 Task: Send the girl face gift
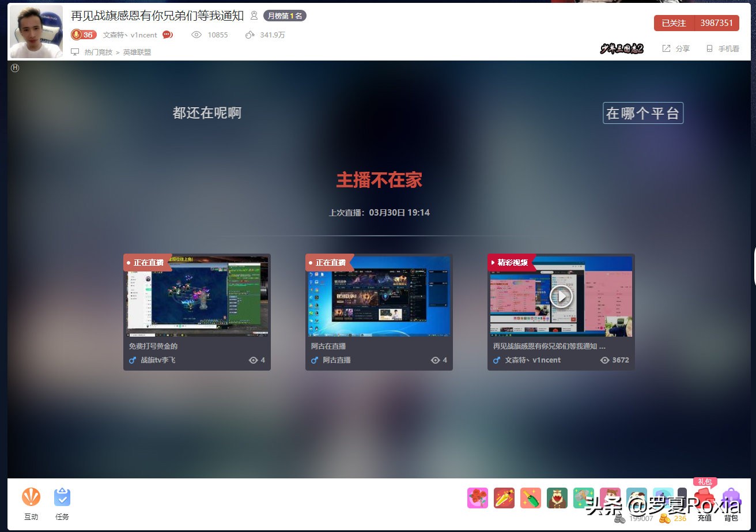pos(610,498)
